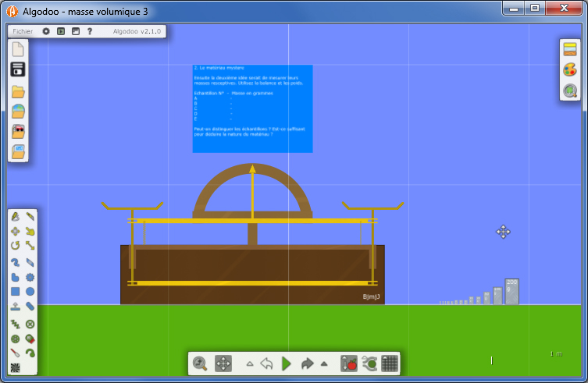Image resolution: width=588 pixels, height=383 pixels.
Task: Click the undo arrow button
Action: coord(266,363)
